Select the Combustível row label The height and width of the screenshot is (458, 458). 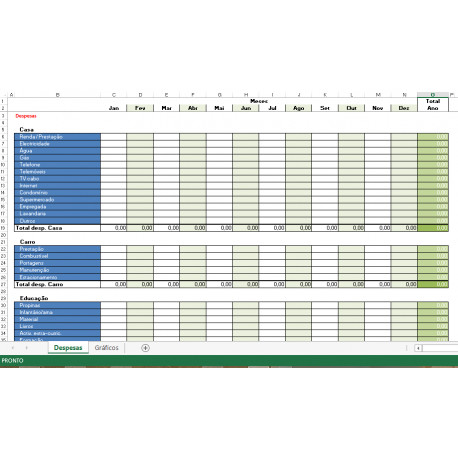(57, 256)
